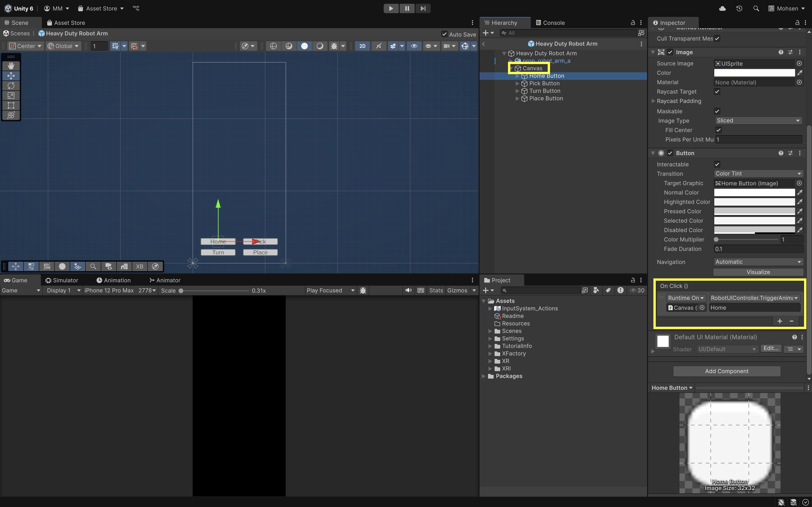The width and height of the screenshot is (812, 507).
Task: Click the Visualize navigation button
Action: [758, 272]
